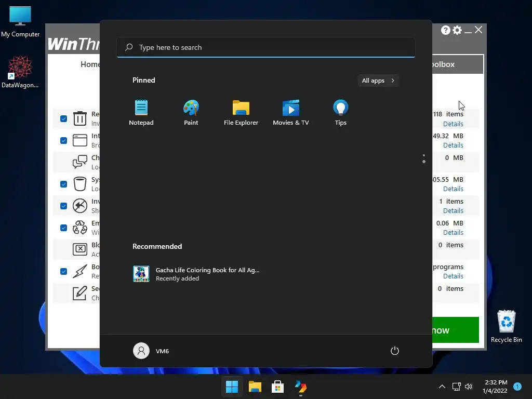Open volume control tray icon

[469, 387]
